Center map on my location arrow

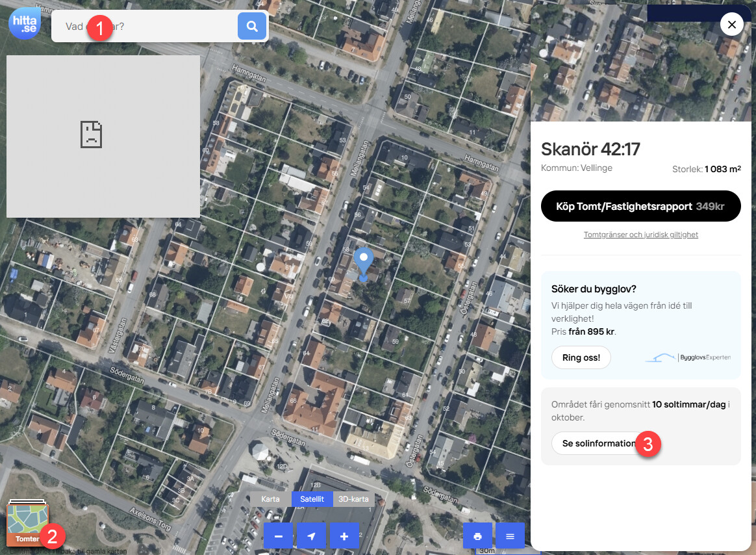[x=312, y=536]
